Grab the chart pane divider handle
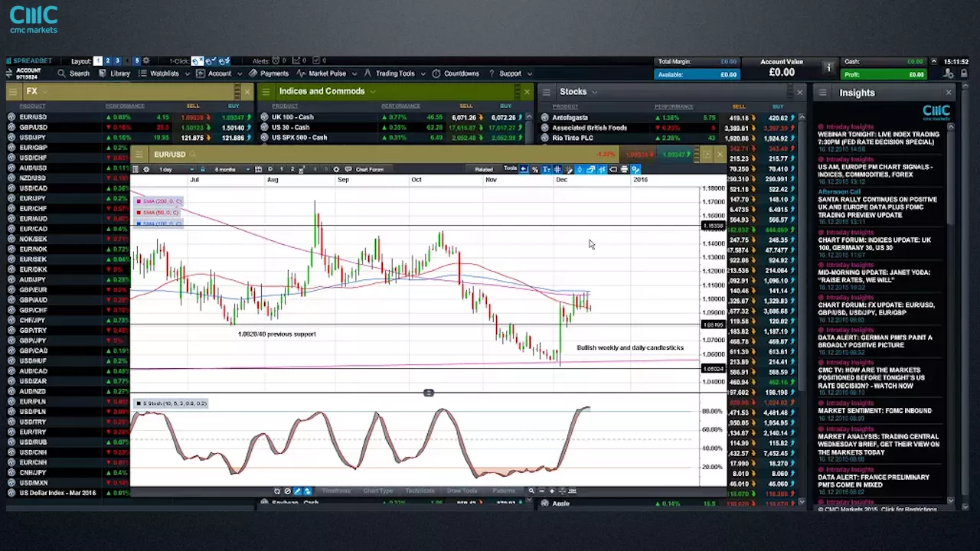The height and width of the screenshot is (551, 980). point(429,393)
